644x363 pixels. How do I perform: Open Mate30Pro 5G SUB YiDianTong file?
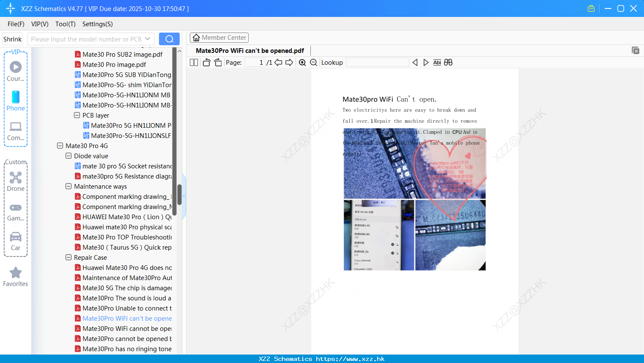click(123, 74)
